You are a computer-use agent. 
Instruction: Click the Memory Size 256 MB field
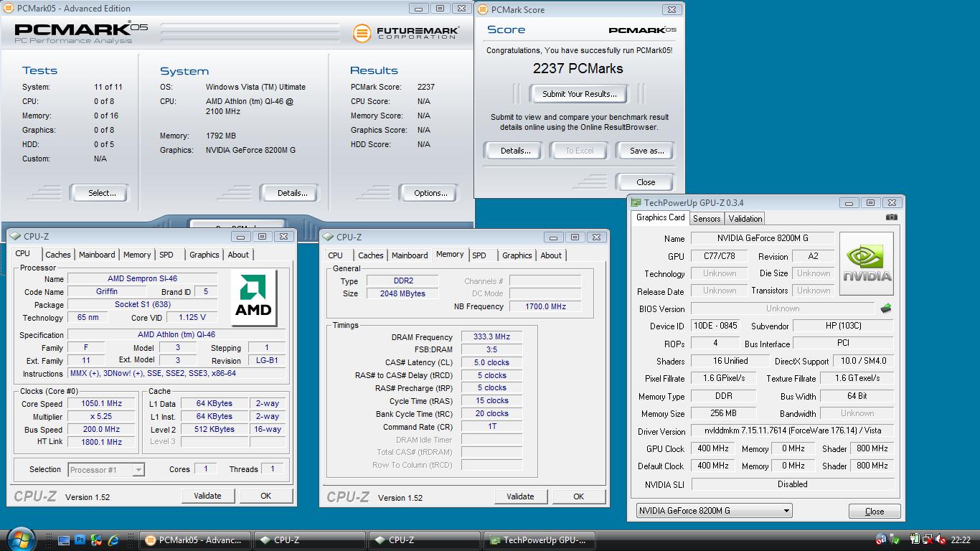coord(722,414)
